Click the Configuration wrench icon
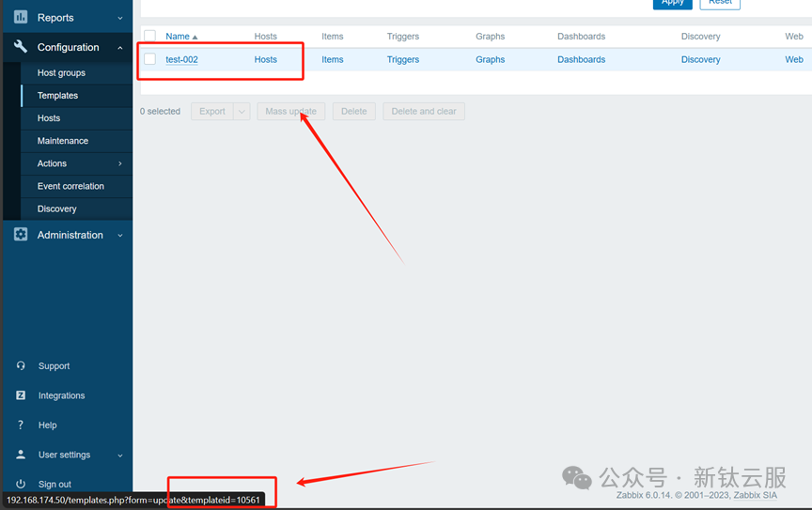 (x=21, y=47)
